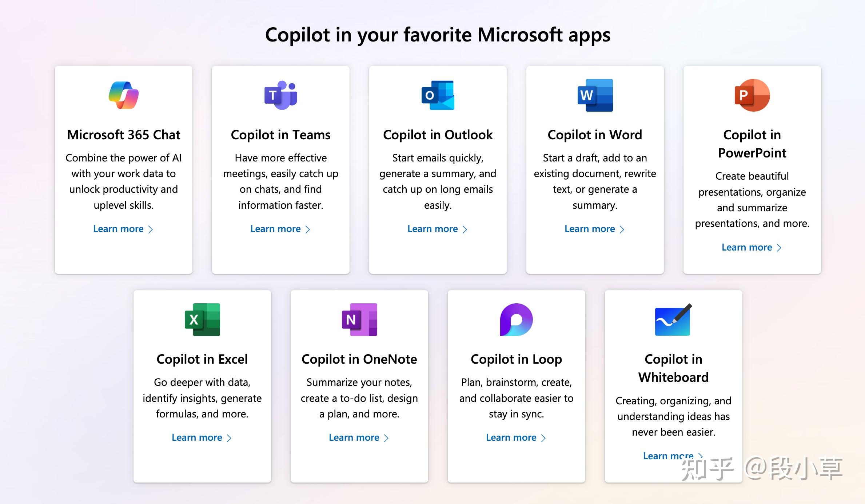Open Learn more for Copilot in Outlook
This screenshot has height=504, width=865.
tap(432, 229)
